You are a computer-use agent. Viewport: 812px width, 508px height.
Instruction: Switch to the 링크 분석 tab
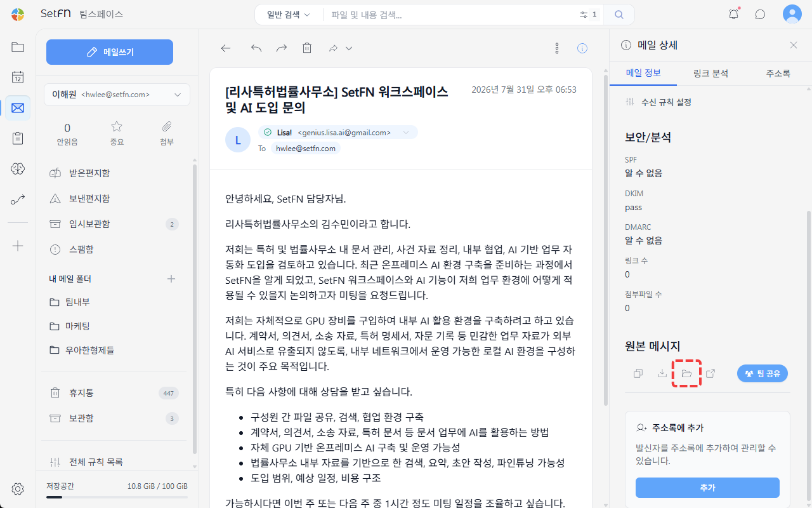pyautogui.click(x=710, y=73)
